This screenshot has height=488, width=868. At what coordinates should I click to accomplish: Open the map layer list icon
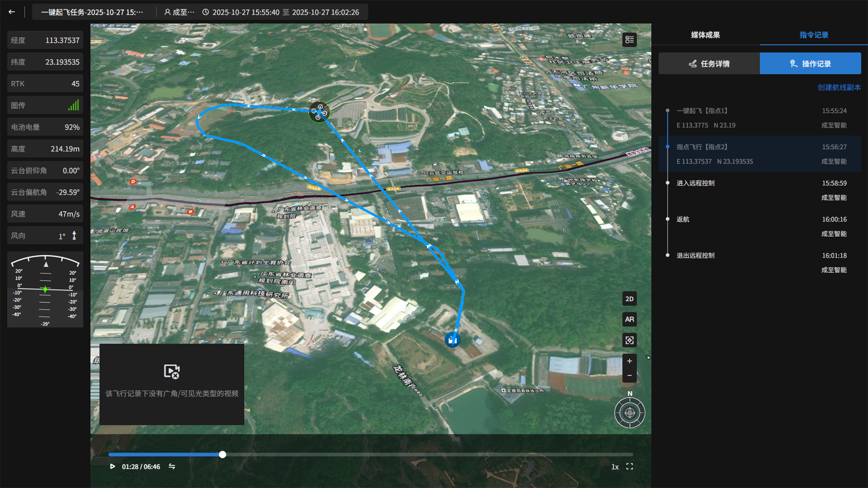point(629,40)
